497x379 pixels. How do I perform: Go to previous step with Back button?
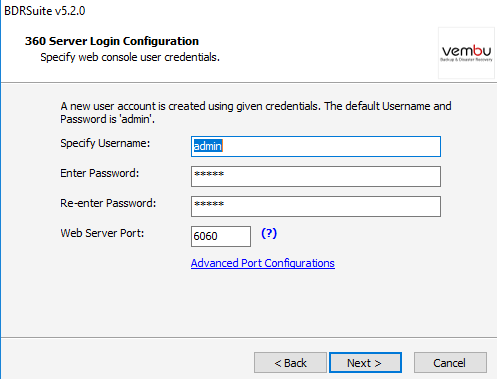[x=290, y=363]
